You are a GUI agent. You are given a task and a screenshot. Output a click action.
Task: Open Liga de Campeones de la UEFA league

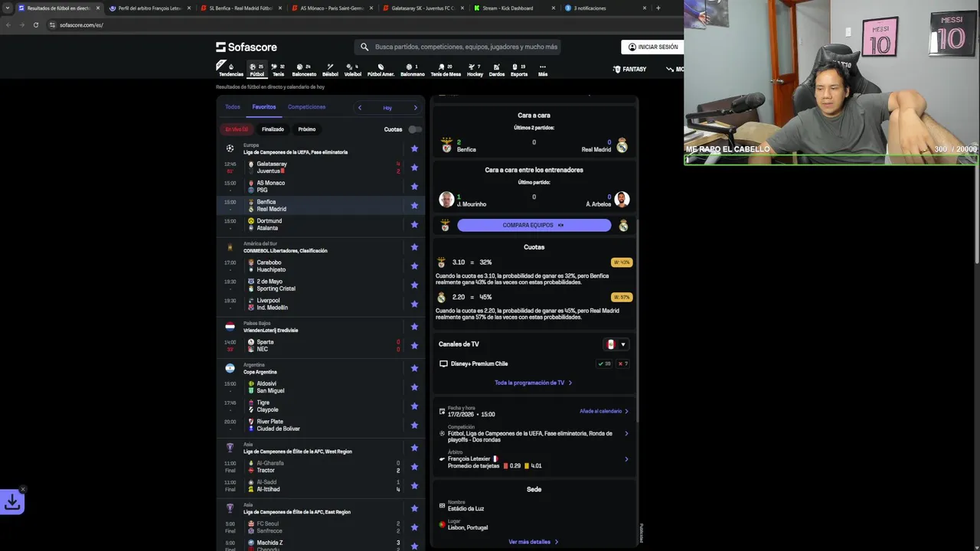[296, 152]
